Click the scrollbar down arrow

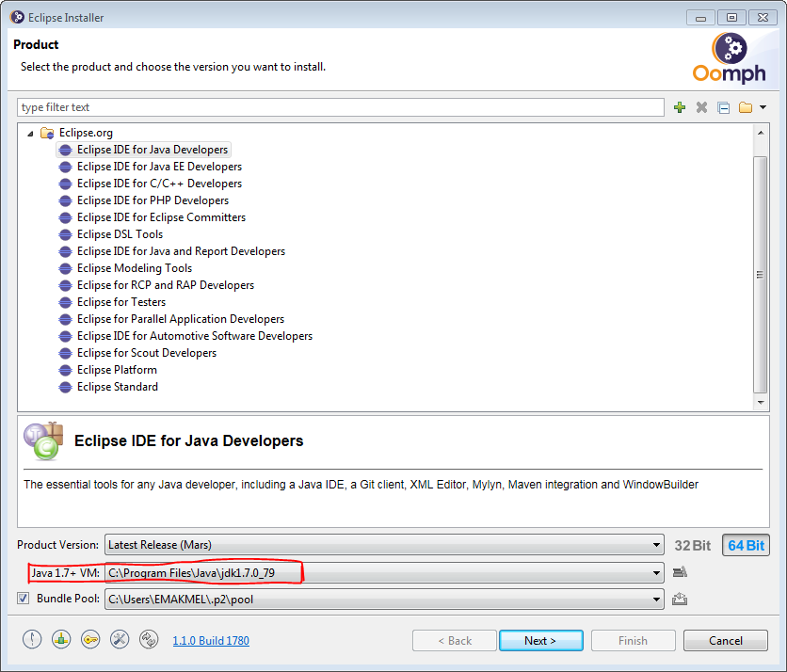coord(761,402)
